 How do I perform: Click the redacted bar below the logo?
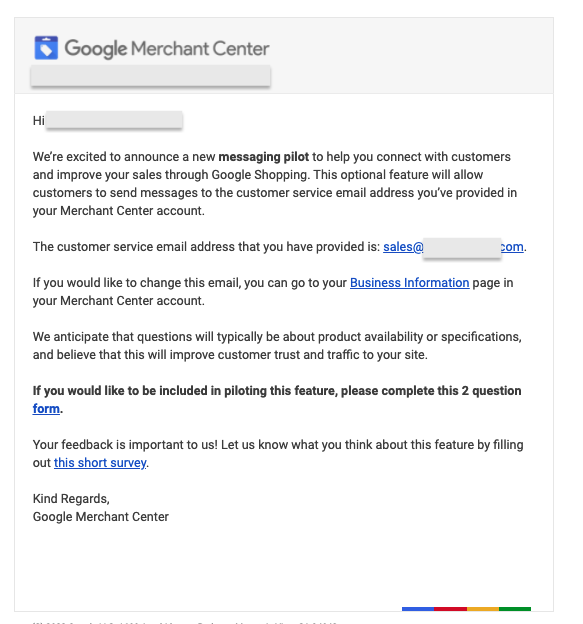[x=151, y=76]
